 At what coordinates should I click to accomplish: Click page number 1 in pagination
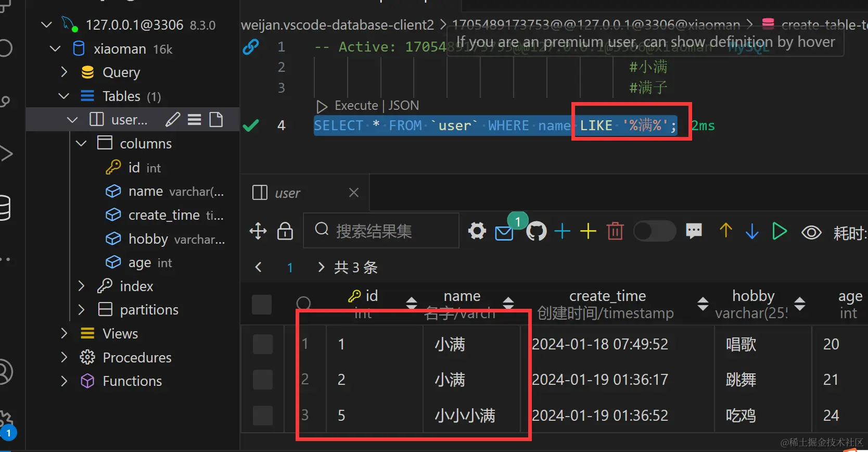click(290, 268)
